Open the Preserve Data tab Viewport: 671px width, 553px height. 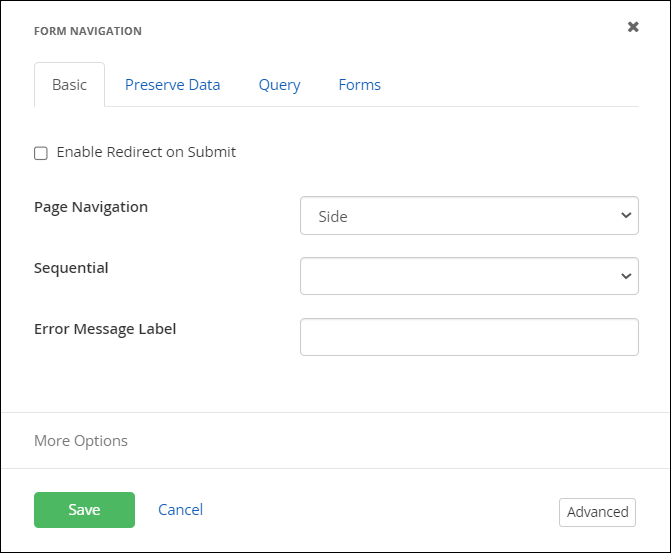(172, 85)
